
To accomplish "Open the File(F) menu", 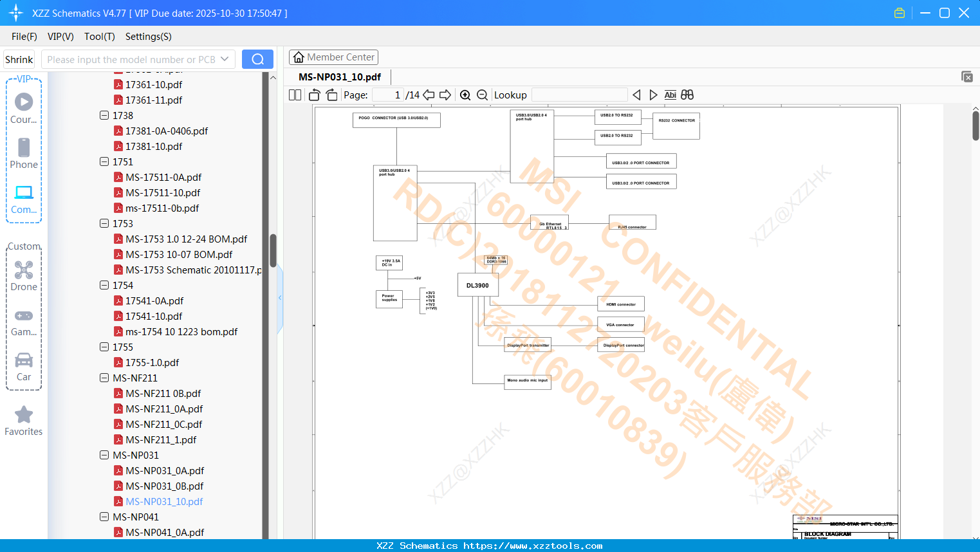I will 24,37.
